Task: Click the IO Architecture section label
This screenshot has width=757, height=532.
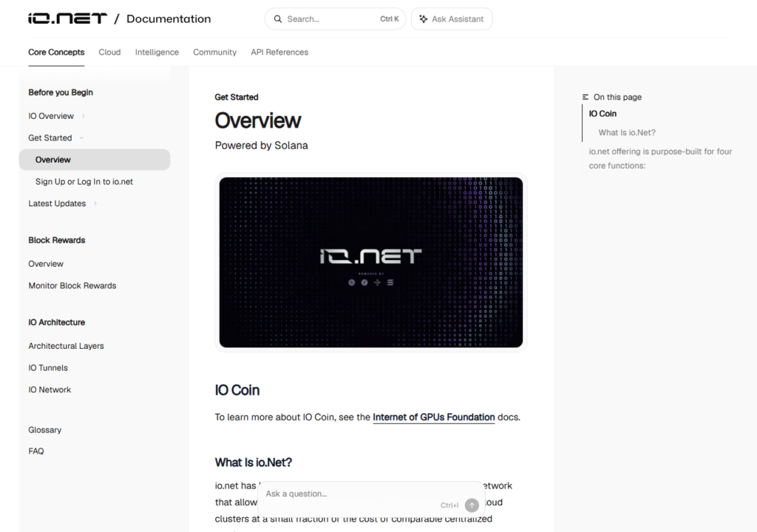Action: 56,322
